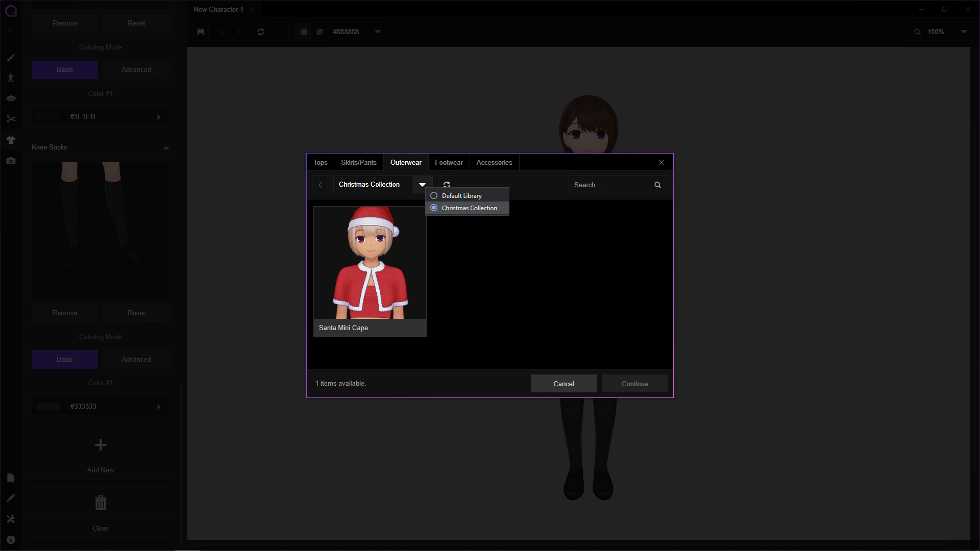The width and height of the screenshot is (980, 551).
Task: Select Advanced in the upper Coloring Mode
Action: pyautogui.click(x=136, y=69)
